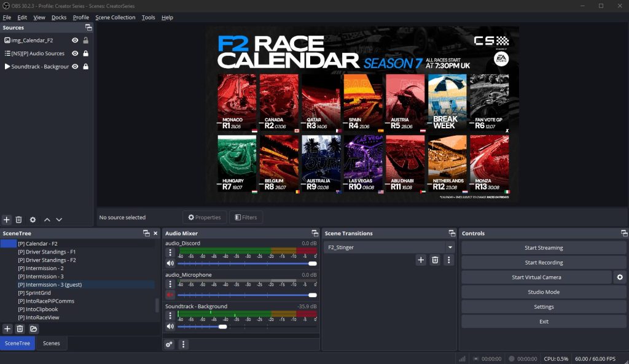Screen dimensions: 629x364
Task: Move source down with the down arrow
Action: (x=59, y=220)
